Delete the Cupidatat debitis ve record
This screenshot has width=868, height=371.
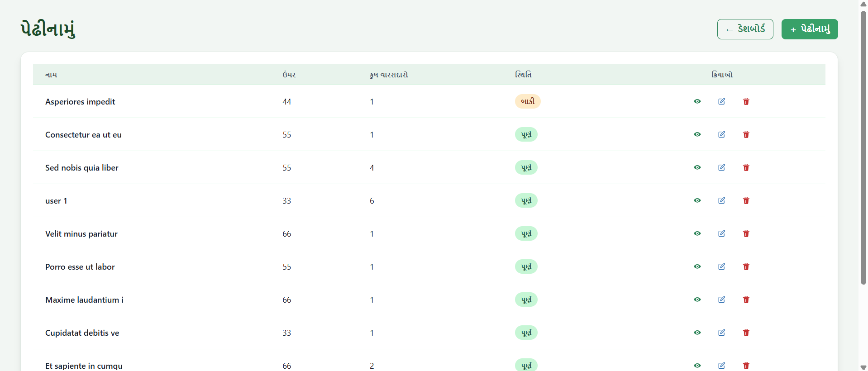pyautogui.click(x=746, y=333)
